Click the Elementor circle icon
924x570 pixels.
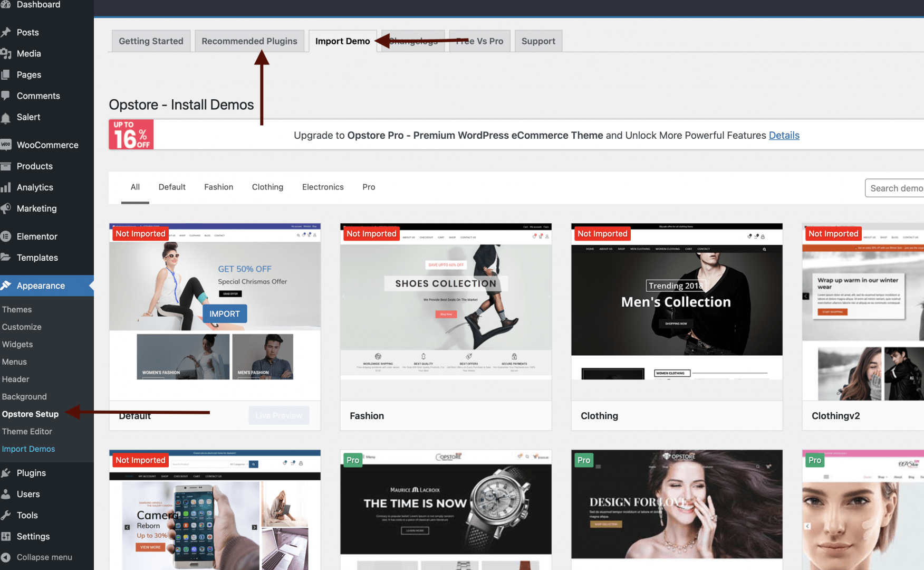pos(6,236)
